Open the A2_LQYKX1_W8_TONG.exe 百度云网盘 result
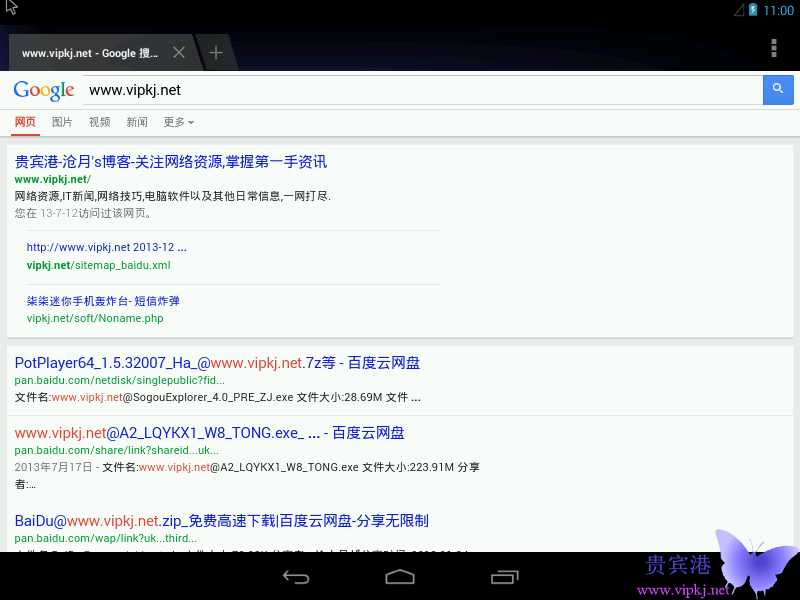Viewport: 800px width, 600px height. [209, 433]
